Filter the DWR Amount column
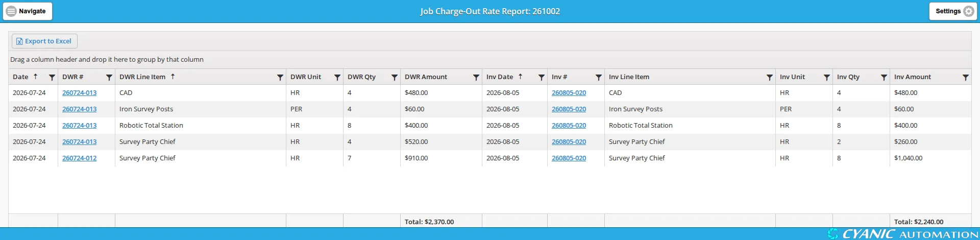This screenshot has width=980, height=240. (x=476, y=77)
